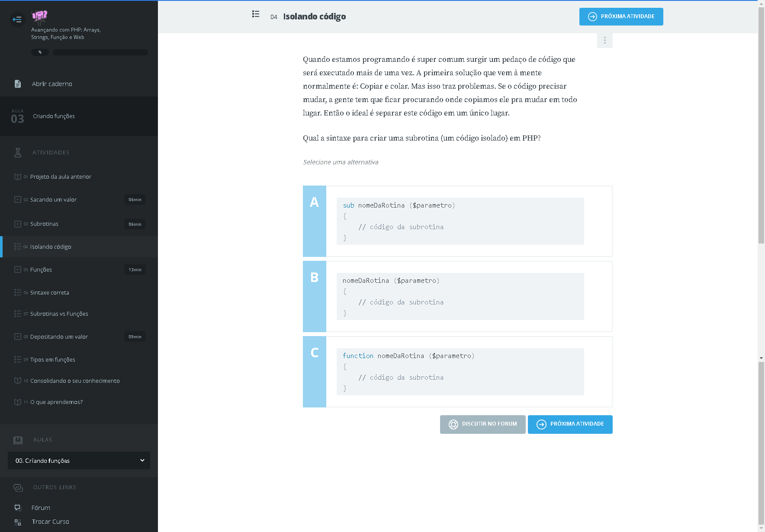The image size is (765, 532).
Task: Choose alternative C with function keyword
Action: 315,372
